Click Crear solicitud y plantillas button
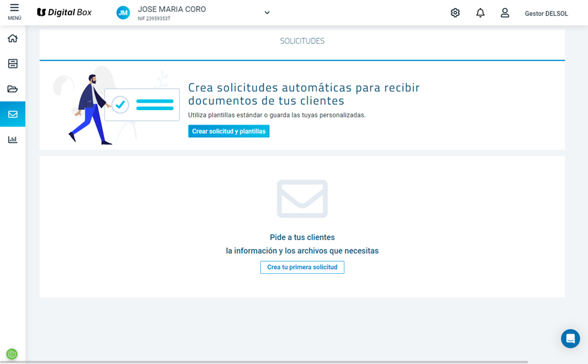The width and height of the screenshot is (588, 364). (x=229, y=131)
